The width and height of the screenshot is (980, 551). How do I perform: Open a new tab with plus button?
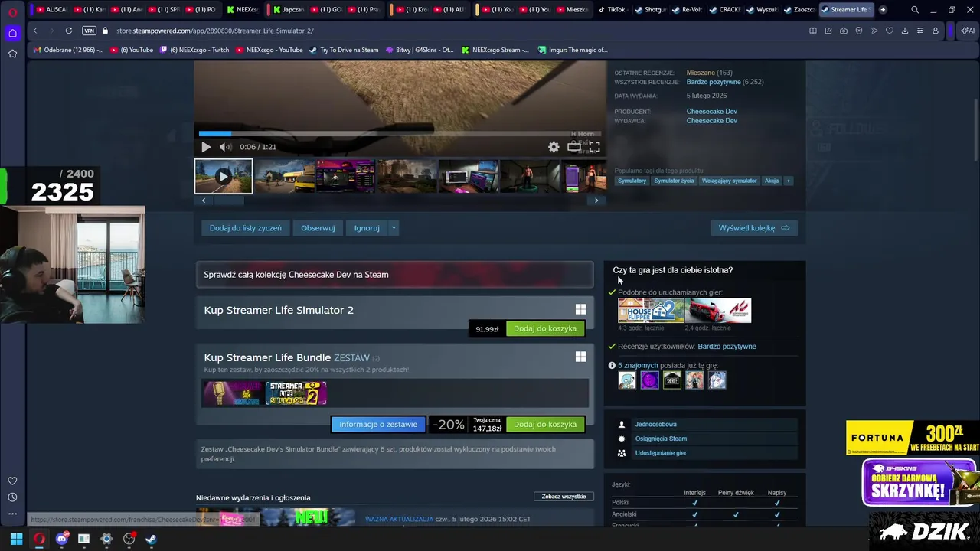(883, 10)
